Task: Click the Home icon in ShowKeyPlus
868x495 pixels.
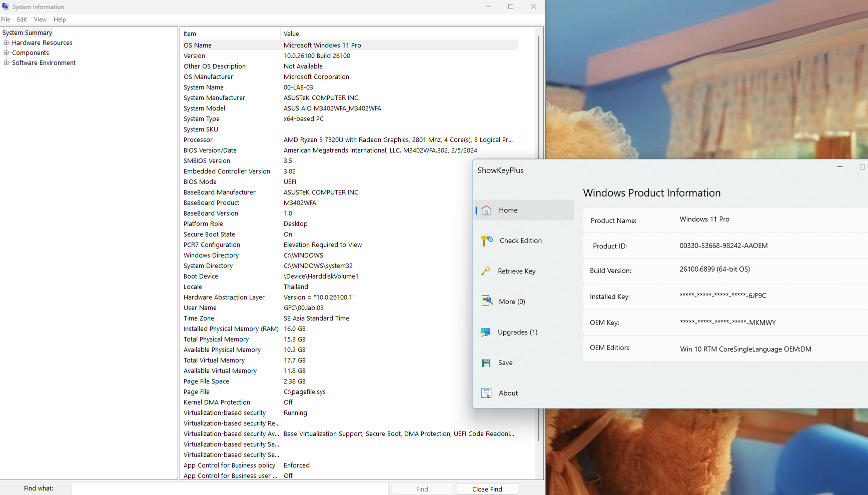Action: point(486,210)
